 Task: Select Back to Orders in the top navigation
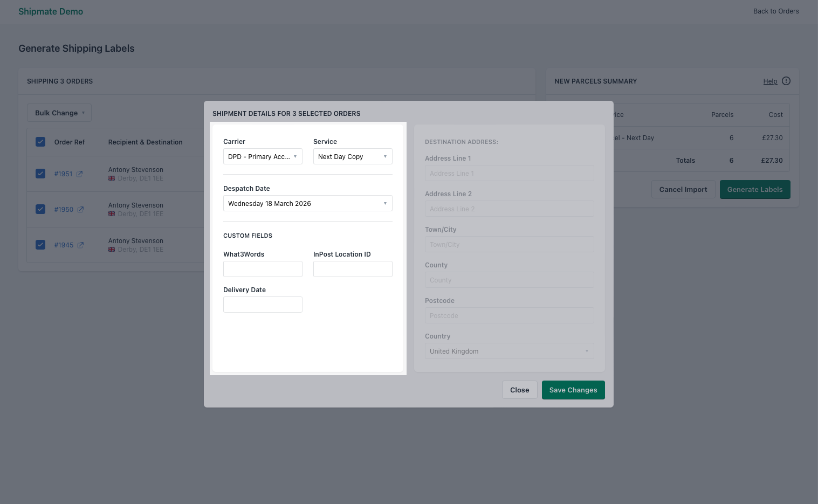[x=776, y=11]
